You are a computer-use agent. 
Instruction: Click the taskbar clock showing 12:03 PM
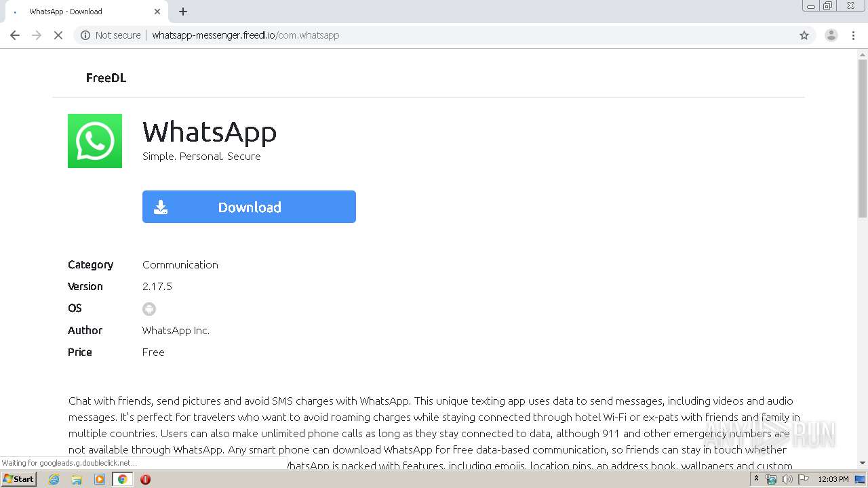click(833, 479)
